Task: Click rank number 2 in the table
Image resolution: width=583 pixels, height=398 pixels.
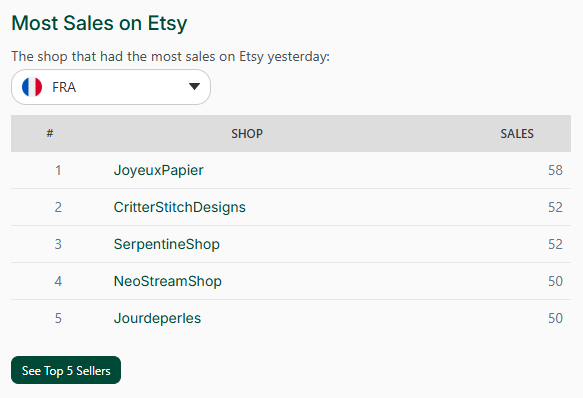Action: pos(58,207)
